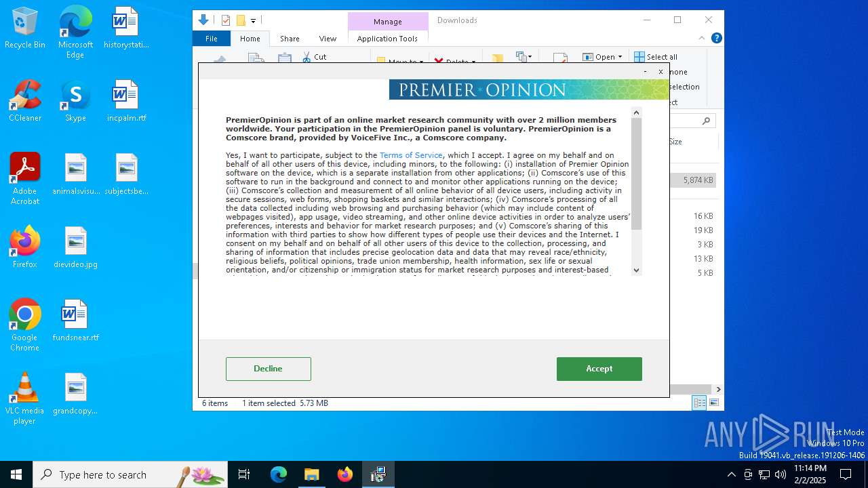Screen dimensions: 868x488
Task: Click Manage contextual tab
Action: coord(388,22)
